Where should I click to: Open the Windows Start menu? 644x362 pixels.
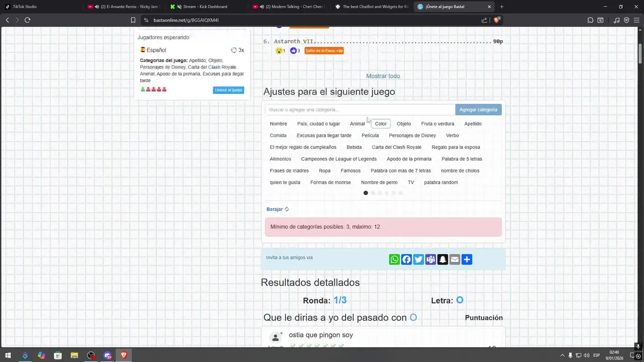[x=8, y=355]
